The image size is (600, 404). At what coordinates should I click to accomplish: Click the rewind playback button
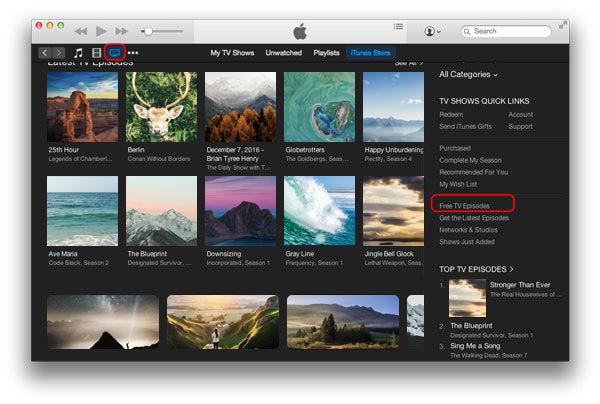point(81,31)
